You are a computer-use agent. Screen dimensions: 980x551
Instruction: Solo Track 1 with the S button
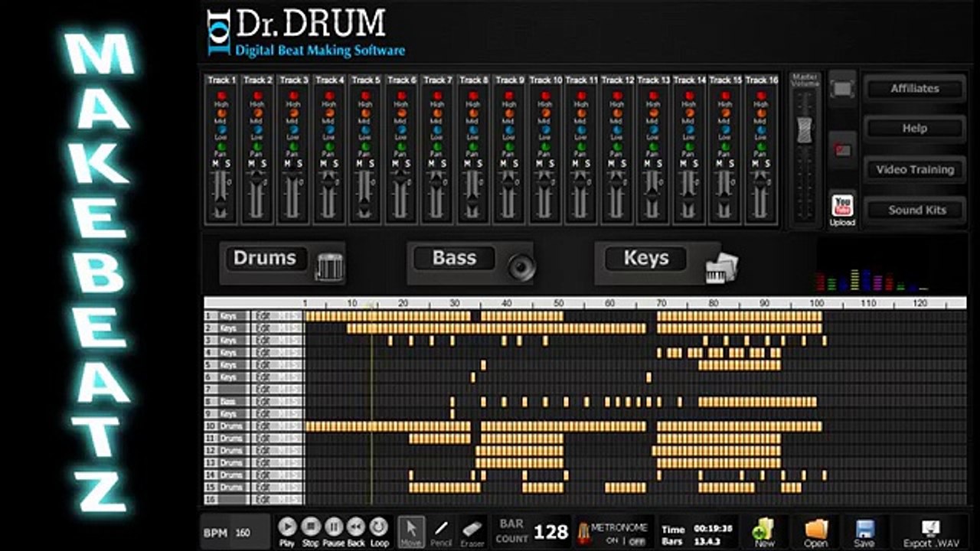(227, 164)
